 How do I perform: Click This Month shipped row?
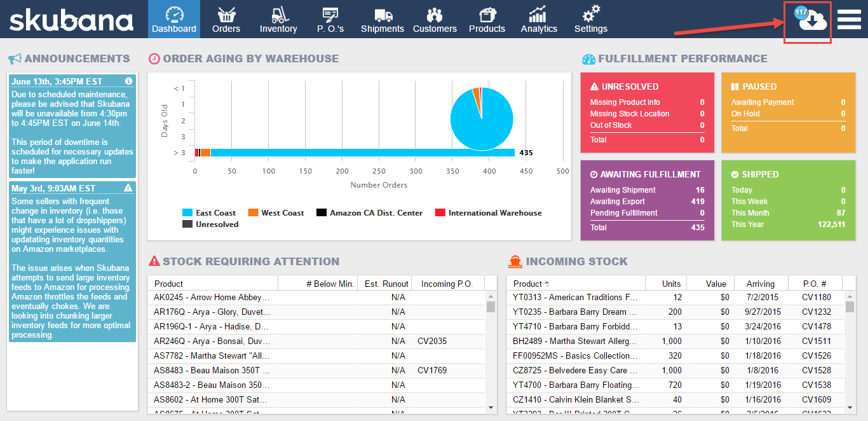click(x=788, y=213)
